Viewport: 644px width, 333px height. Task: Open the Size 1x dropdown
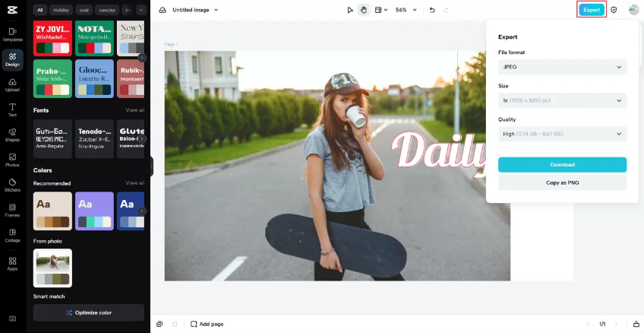(x=562, y=100)
